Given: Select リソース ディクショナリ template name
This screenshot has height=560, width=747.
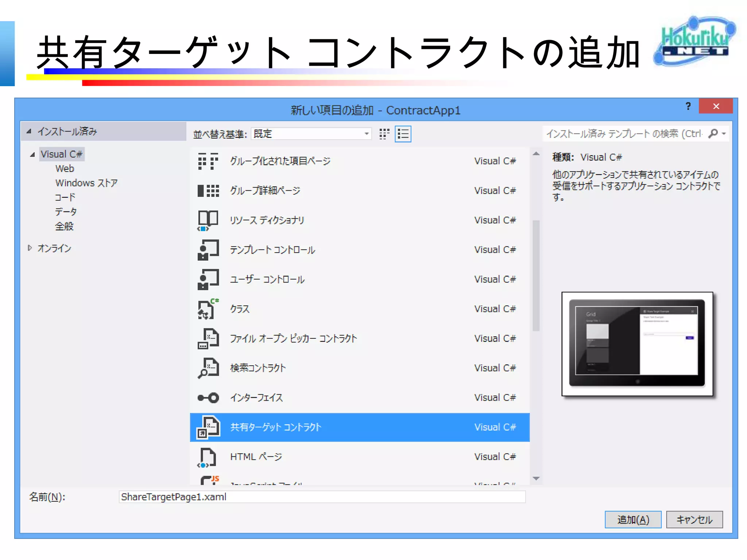Looking at the screenshot, I should [x=267, y=220].
